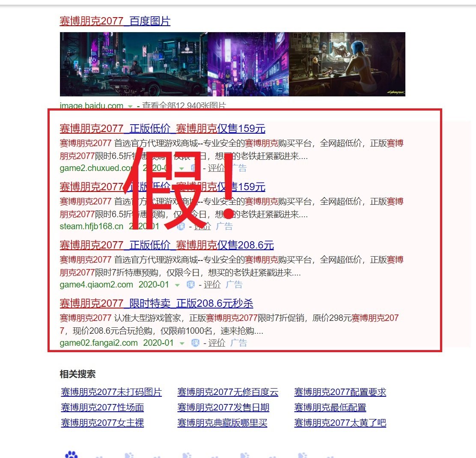Expand dropdown arrow after game02.fangai2.com date
This screenshot has width=476, height=458.
tap(182, 343)
